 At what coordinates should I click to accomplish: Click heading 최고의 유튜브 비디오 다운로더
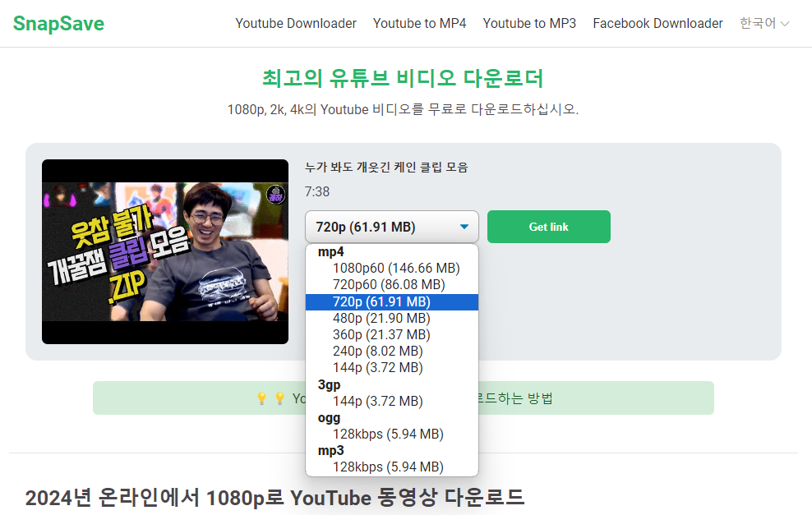tap(403, 78)
